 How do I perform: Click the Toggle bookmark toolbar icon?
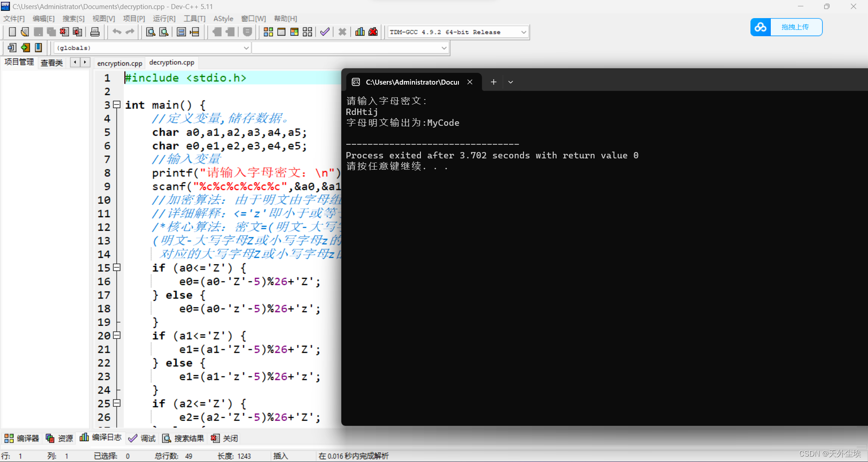(12, 48)
